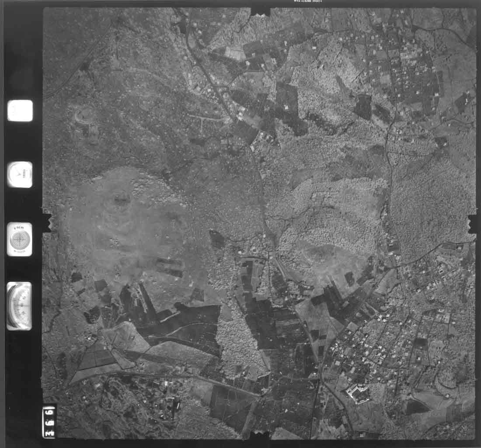This screenshot has width=481, height=448.
Task: Select the small bare hilltop right of center
Action: pos(321,253)
